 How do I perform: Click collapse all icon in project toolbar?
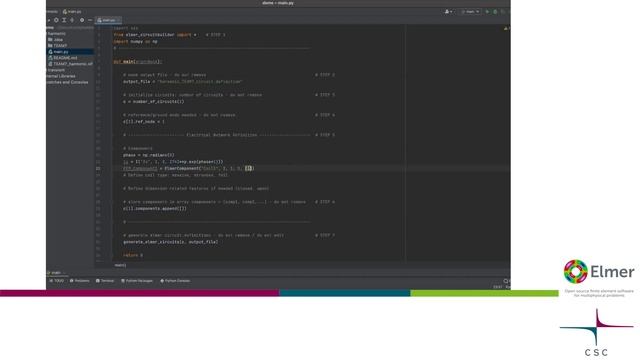72,20
